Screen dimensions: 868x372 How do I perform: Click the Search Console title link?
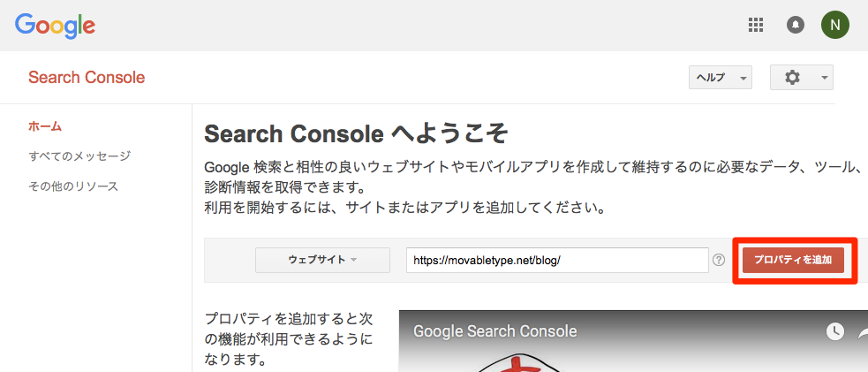(x=87, y=78)
